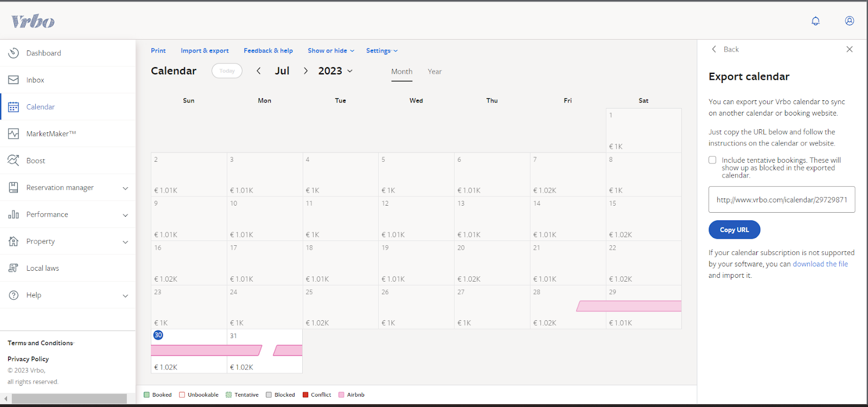The height and width of the screenshot is (407, 868).
Task: Select July 4 calendar cell
Action: pos(341,175)
